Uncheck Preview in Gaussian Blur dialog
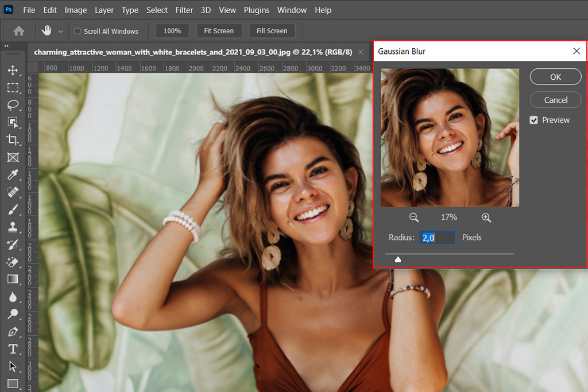588x392 pixels. tap(533, 120)
